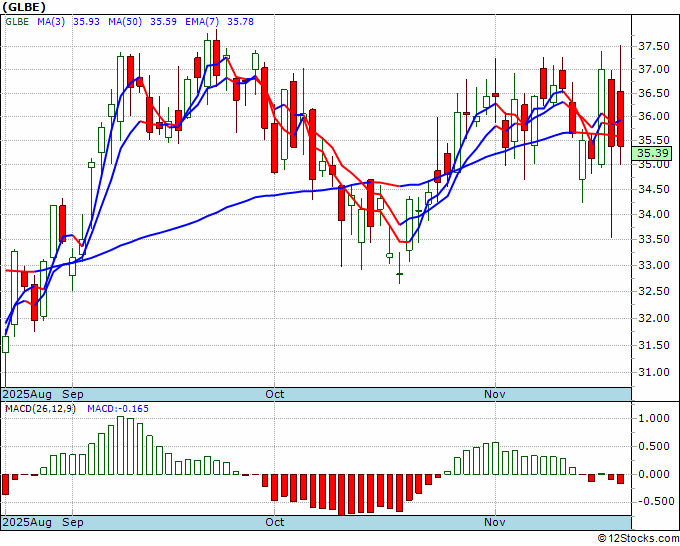Open the 12Stocks.com credit link
This screenshot has height=546, width=680.
pos(638,539)
